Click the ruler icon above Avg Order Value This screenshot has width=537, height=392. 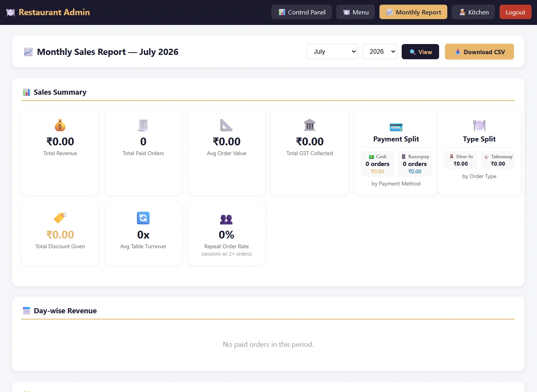[226, 125]
